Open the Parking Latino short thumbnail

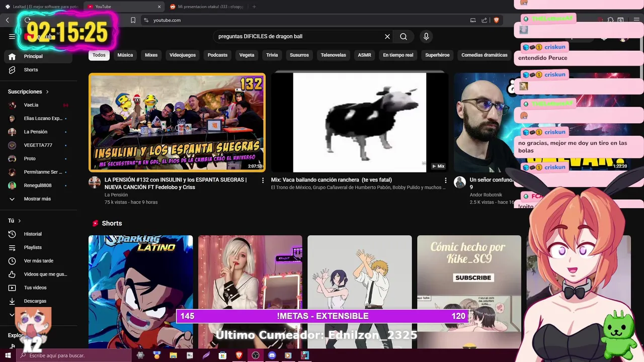[141, 292]
